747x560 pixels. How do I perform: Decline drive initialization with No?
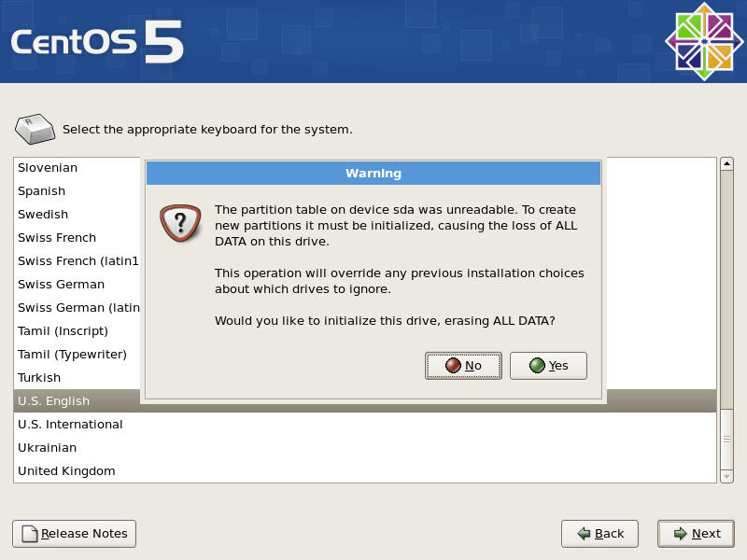[x=463, y=366]
